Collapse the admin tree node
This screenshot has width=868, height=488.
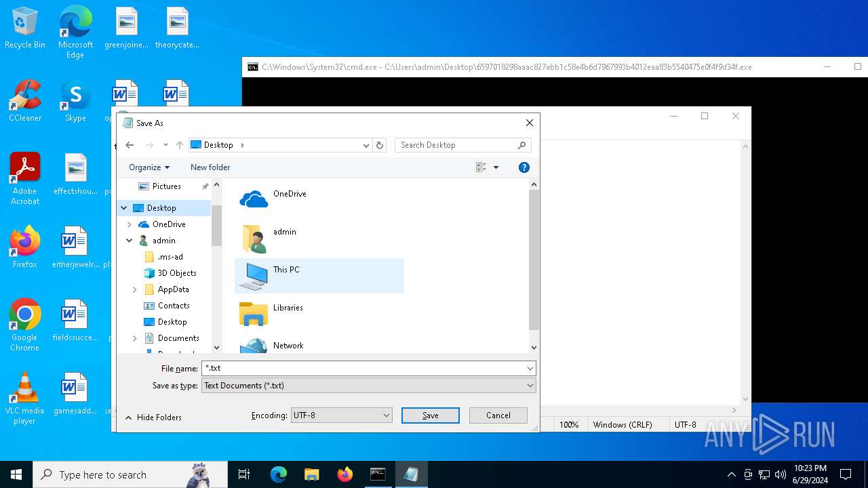pos(129,241)
